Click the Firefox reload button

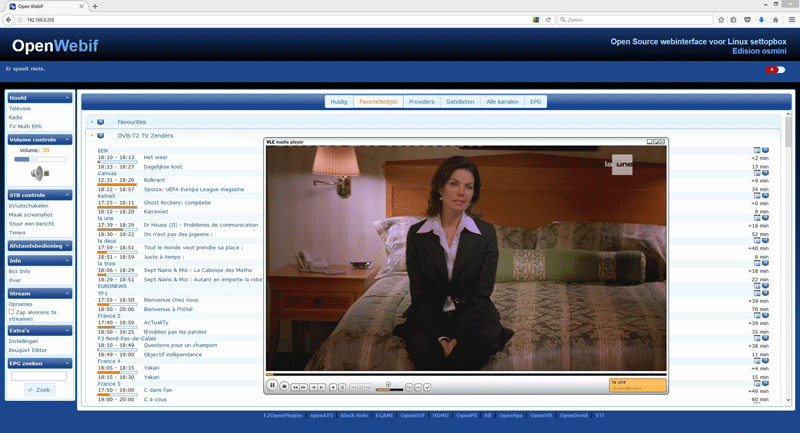[x=548, y=20]
